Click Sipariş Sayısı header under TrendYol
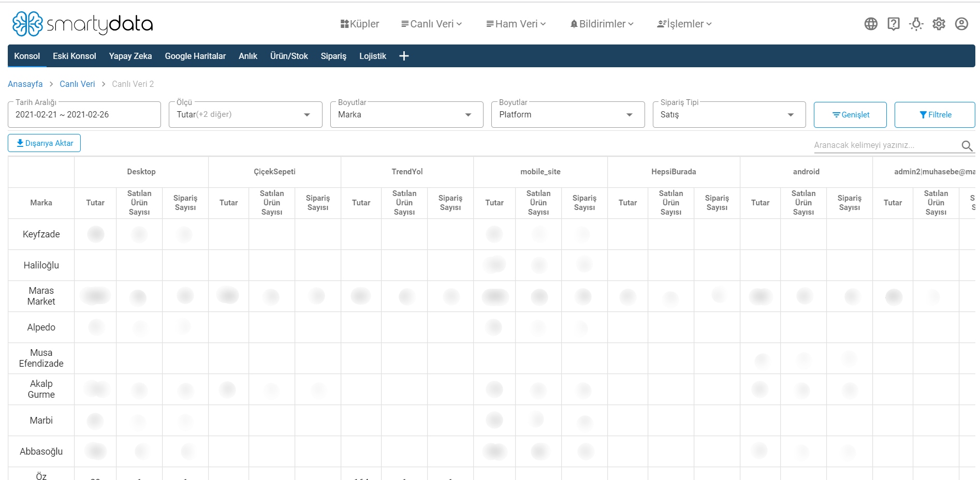The image size is (980, 480). (x=450, y=203)
